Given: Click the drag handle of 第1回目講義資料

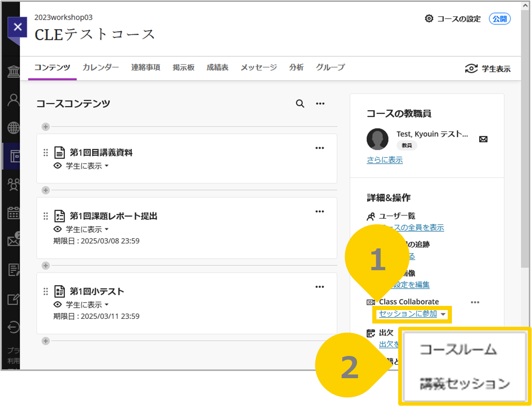Looking at the screenshot, I should (46, 153).
